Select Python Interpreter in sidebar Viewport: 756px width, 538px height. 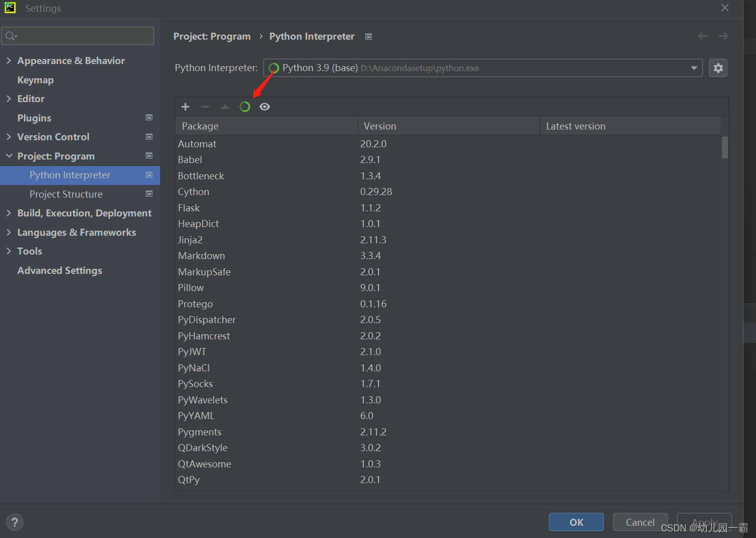[x=80, y=175]
